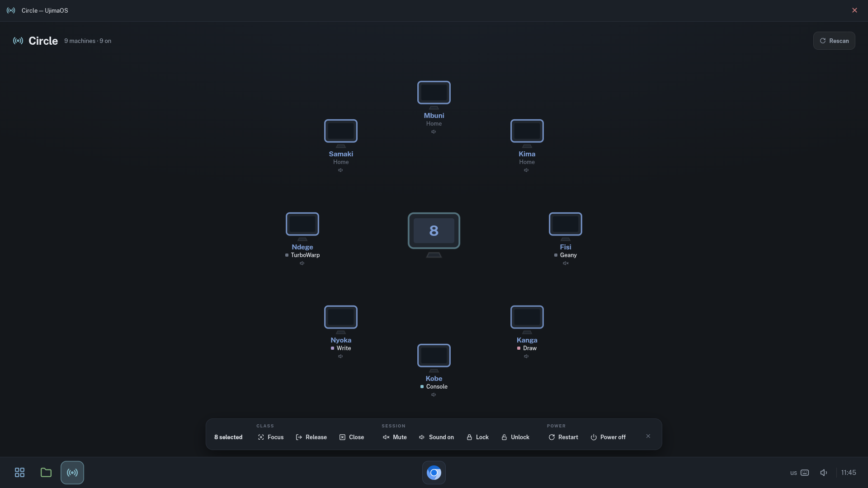The height and width of the screenshot is (488, 868).
Task: Select the Ndege machine monitor
Action: (302, 224)
